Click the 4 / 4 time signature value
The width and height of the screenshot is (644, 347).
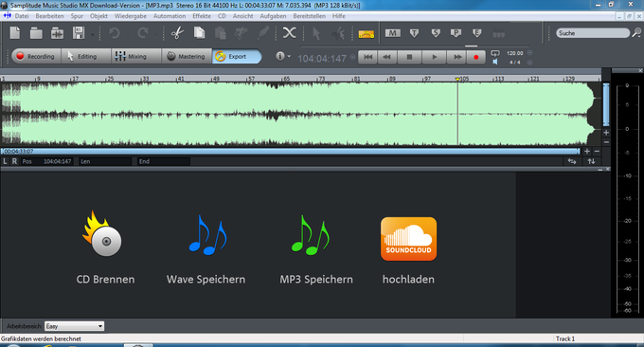[x=514, y=63]
